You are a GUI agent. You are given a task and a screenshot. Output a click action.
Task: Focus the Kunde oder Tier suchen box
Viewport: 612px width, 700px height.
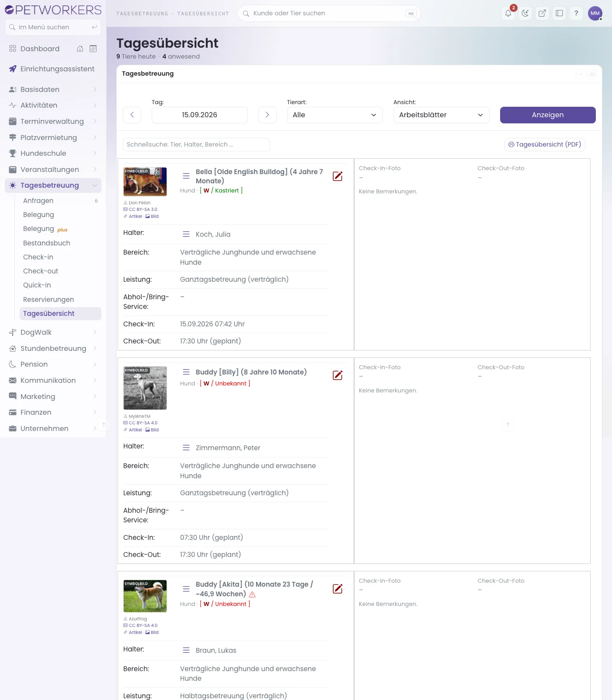(329, 13)
